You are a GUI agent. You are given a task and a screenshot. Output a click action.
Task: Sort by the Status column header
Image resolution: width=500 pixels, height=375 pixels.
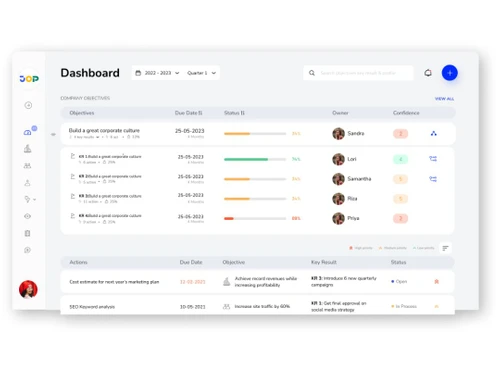(x=234, y=113)
